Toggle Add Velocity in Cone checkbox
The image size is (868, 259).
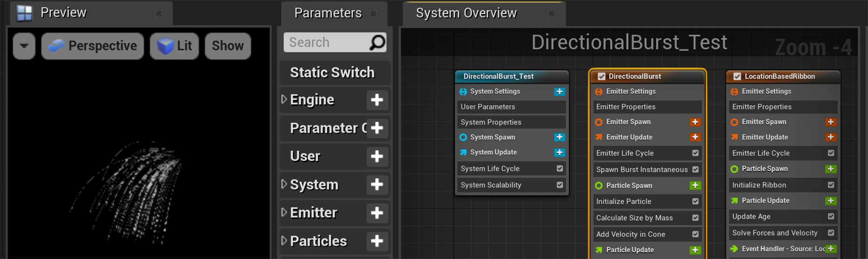[695, 234]
